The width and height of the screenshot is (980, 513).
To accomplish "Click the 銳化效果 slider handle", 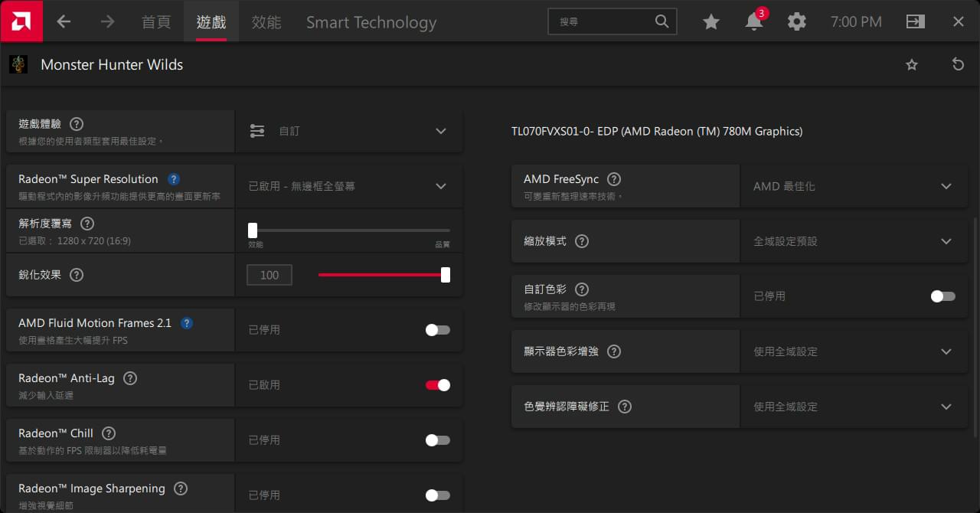I will click(446, 275).
